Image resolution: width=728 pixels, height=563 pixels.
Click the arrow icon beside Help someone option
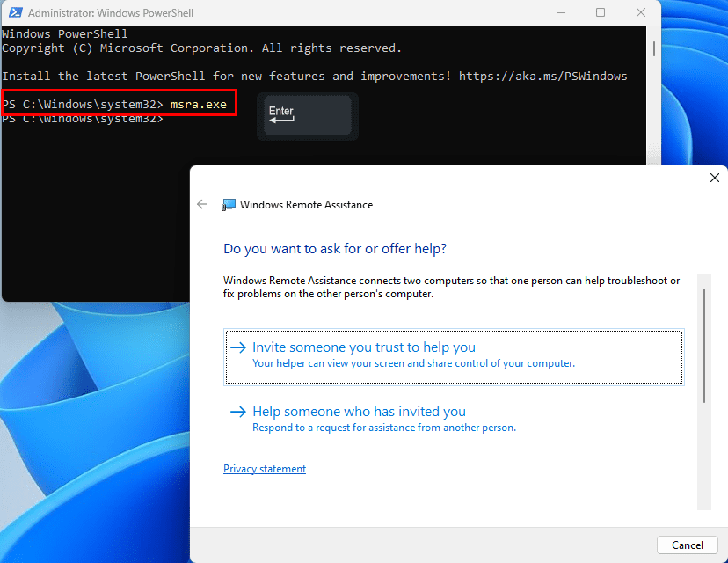[x=238, y=412]
